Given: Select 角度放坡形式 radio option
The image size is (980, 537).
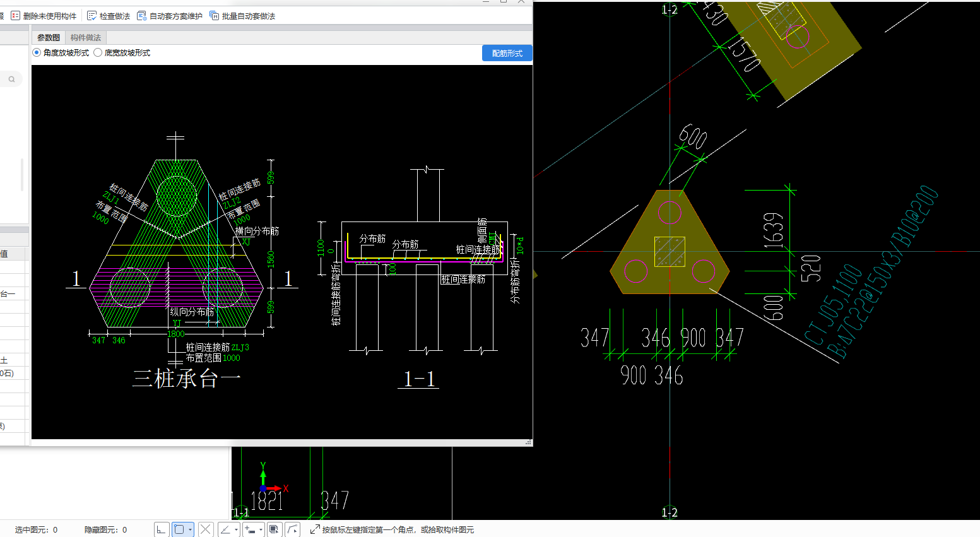Looking at the screenshot, I should [61, 53].
